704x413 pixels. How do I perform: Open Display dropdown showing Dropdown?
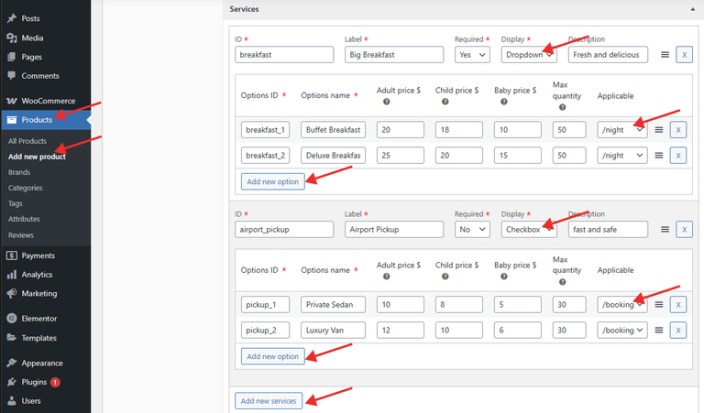tap(529, 55)
